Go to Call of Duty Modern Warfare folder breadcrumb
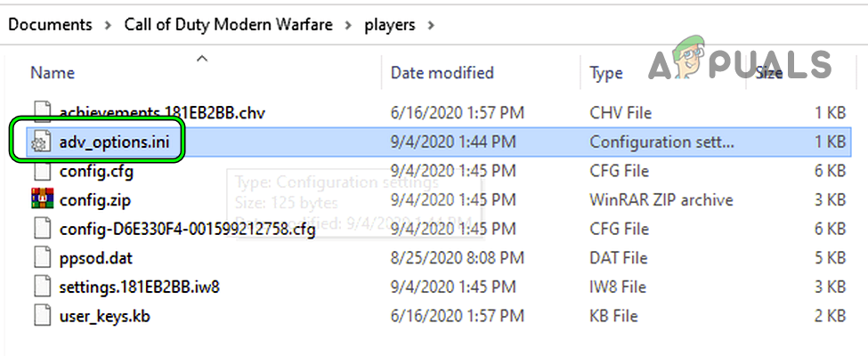The height and width of the screenshot is (356, 868). (228, 25)
